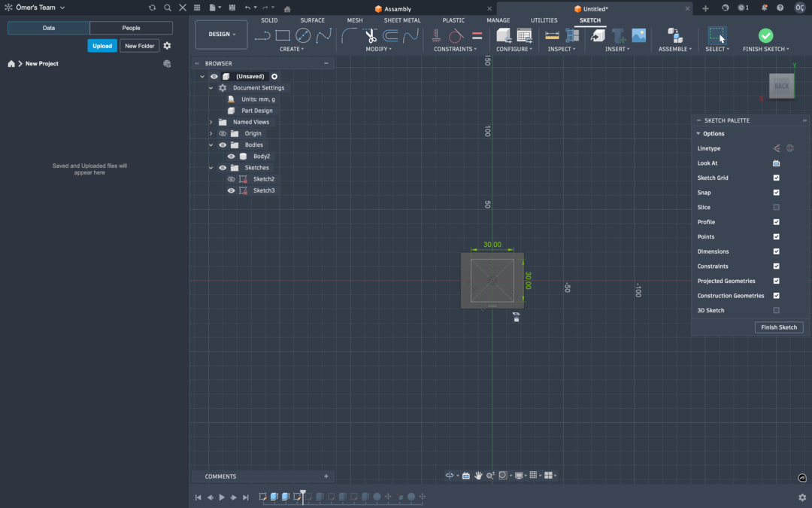
Task: Select the Offset tool in Modify
Action: click(x=390, y=35)
